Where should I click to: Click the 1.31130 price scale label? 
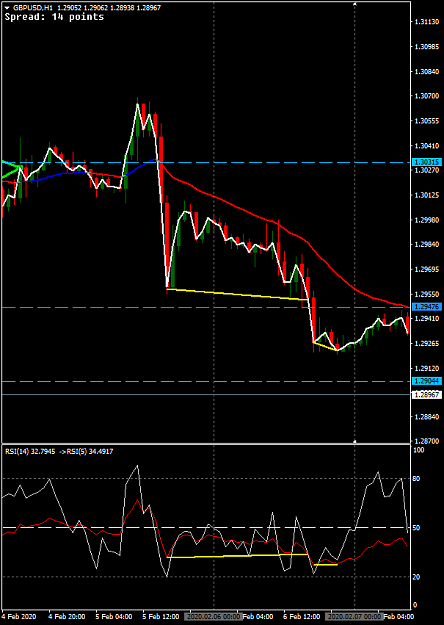pos(426,22)
